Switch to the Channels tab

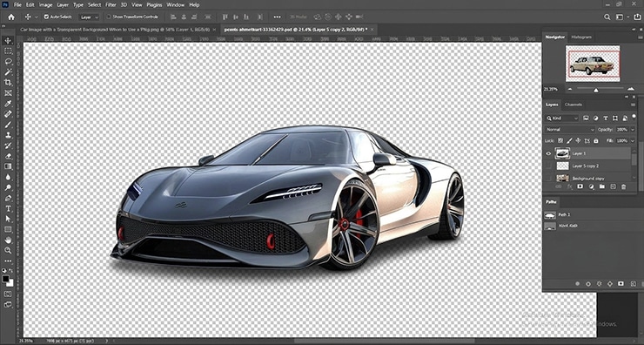point(573,105)
